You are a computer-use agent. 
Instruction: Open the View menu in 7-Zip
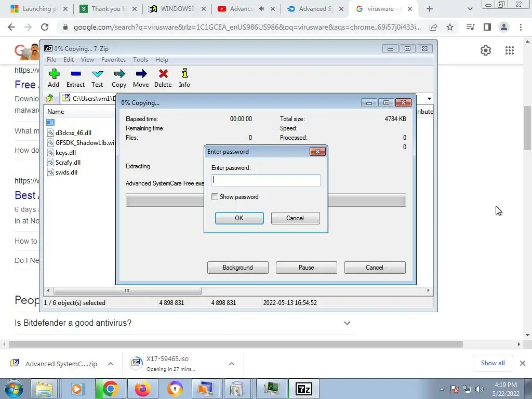click(87, 60)
